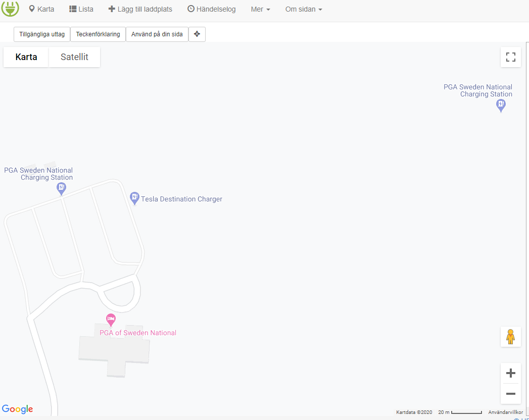Expand the Mer dropdown menu
This screenshot has height=420, width=529.
point(260,9)
